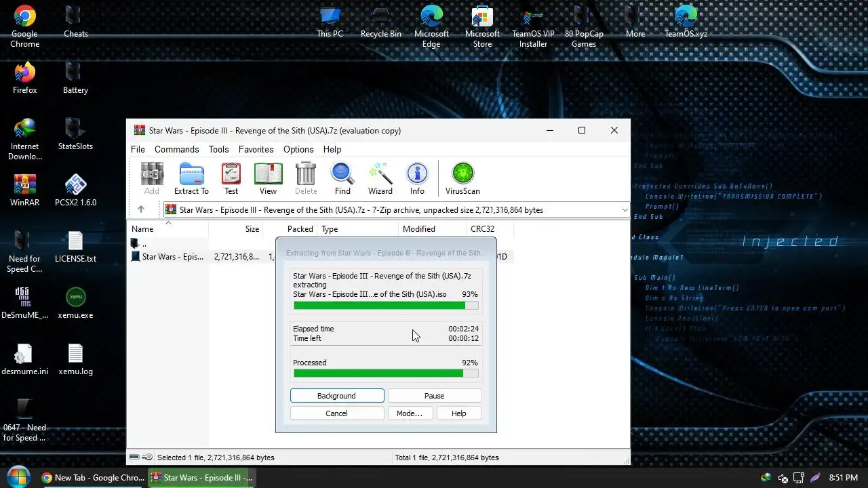Screen dimensions: 868x488
Task: Open the Help menu in WinRAR
Action: 332,149
